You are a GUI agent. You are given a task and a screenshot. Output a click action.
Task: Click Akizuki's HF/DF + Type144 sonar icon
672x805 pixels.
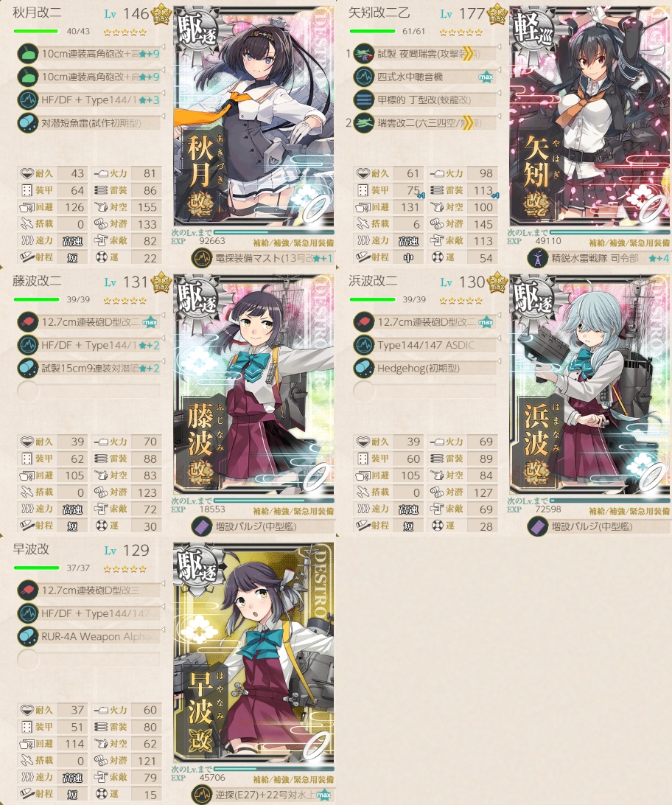(x=28, y=100)
